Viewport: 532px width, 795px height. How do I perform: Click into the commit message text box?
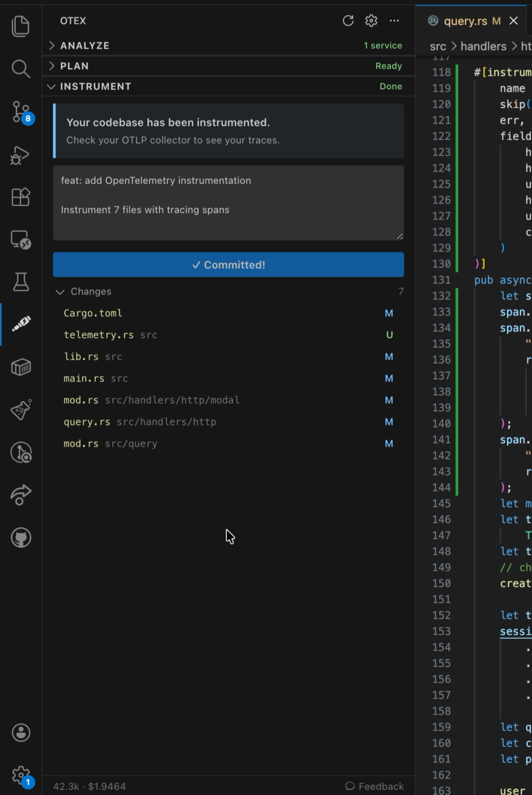[x=228, y=203]
